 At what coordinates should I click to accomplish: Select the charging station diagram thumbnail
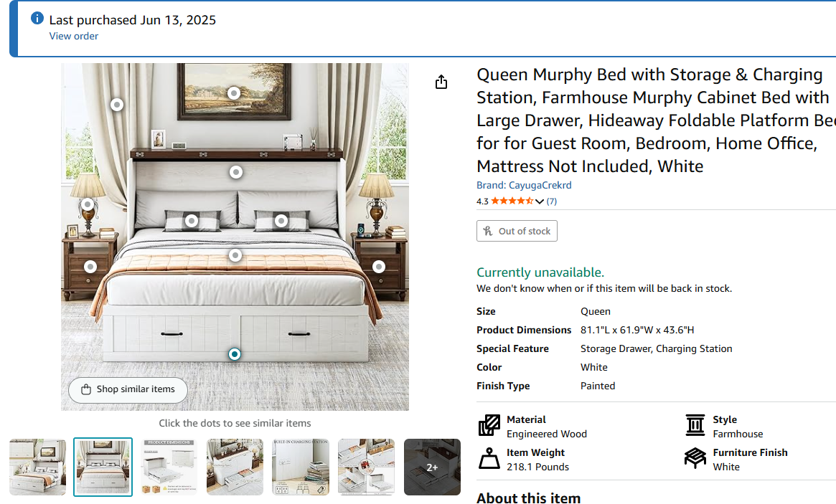pos(301,467)
